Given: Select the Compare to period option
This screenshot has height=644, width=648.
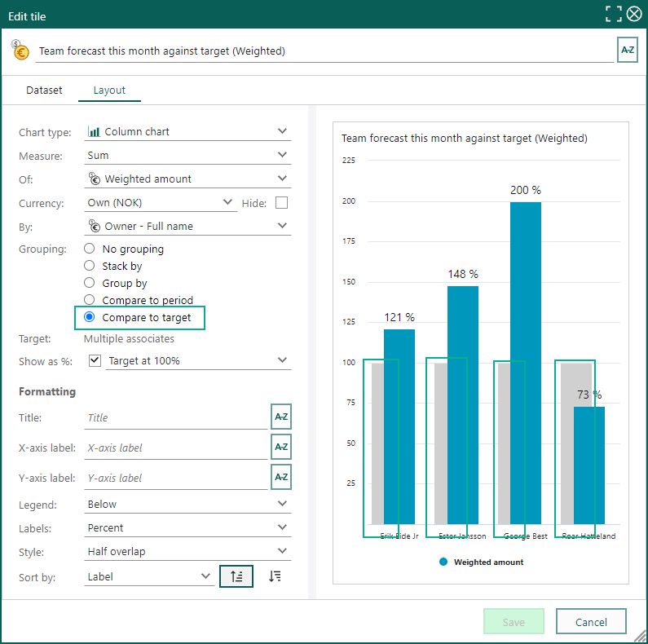Looking at the screenshot, I should pyautogui.click(x=90, y=300).
